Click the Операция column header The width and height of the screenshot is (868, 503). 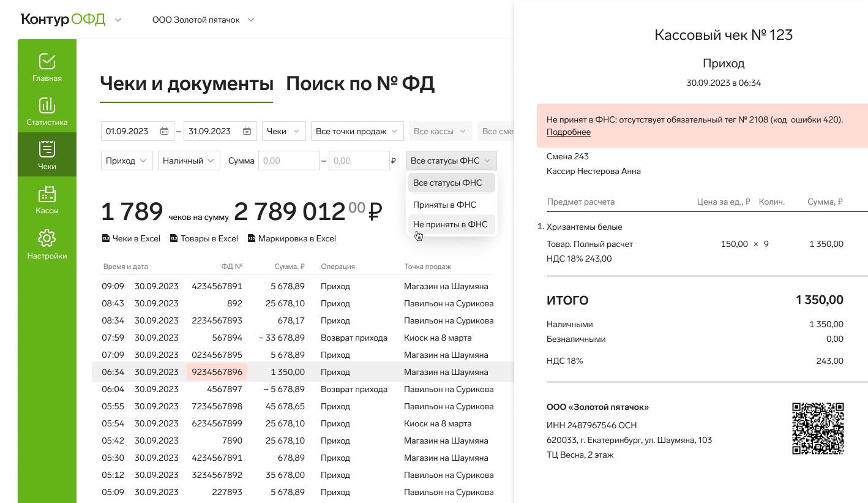click(338, 267)
